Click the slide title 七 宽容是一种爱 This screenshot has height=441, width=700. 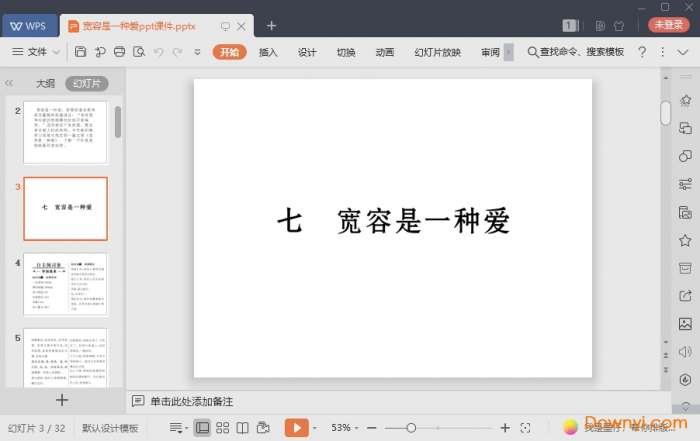pyautogui.click(x=393, y=221)
